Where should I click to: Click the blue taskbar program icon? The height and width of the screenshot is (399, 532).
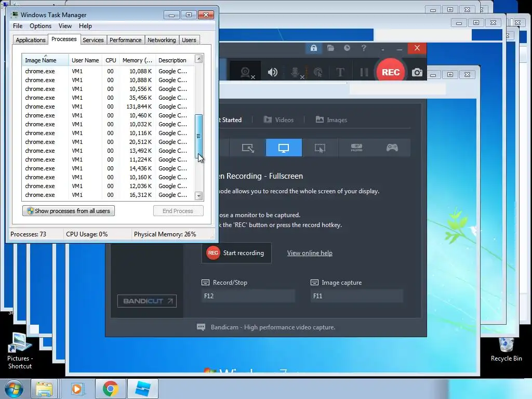(x=143, y=389)
